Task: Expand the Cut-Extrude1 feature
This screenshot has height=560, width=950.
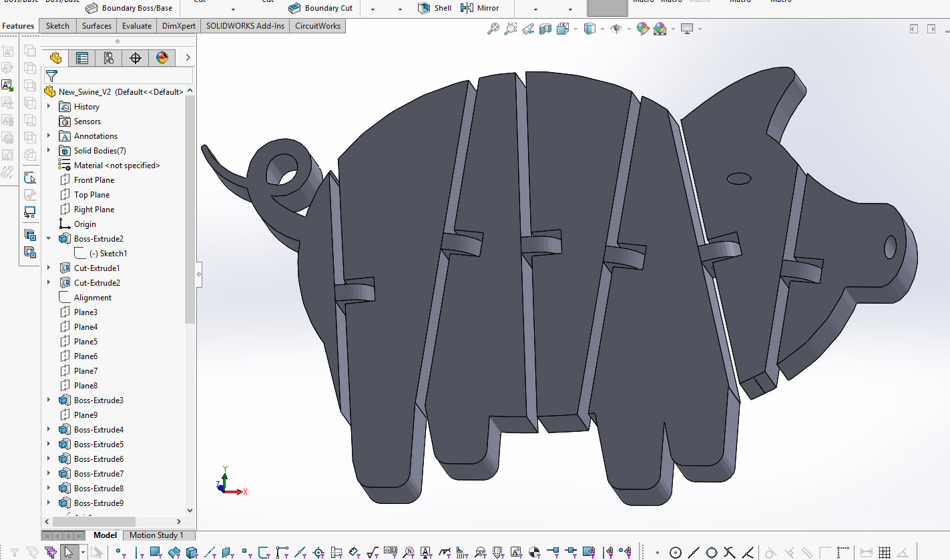Action: pos(49,268)
